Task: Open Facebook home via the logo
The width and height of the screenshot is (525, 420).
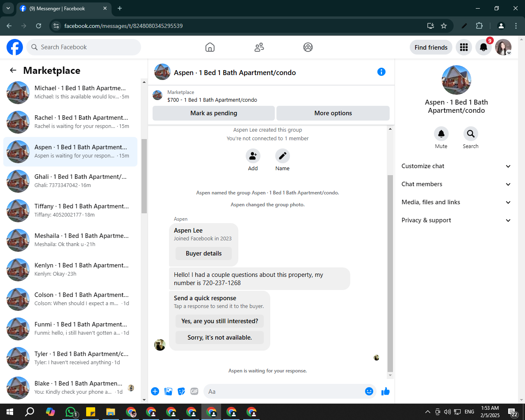Action: 15,47
